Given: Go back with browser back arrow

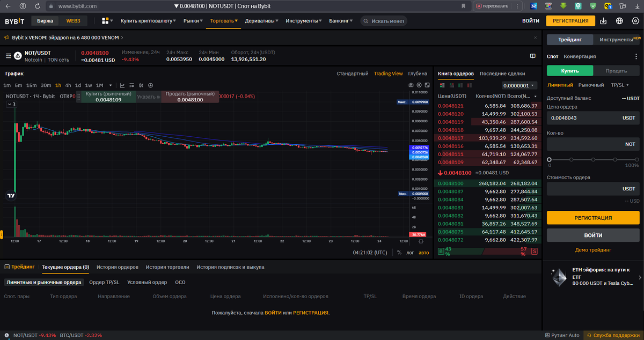Looking at the screenshot, I should [x=8, y=6].
